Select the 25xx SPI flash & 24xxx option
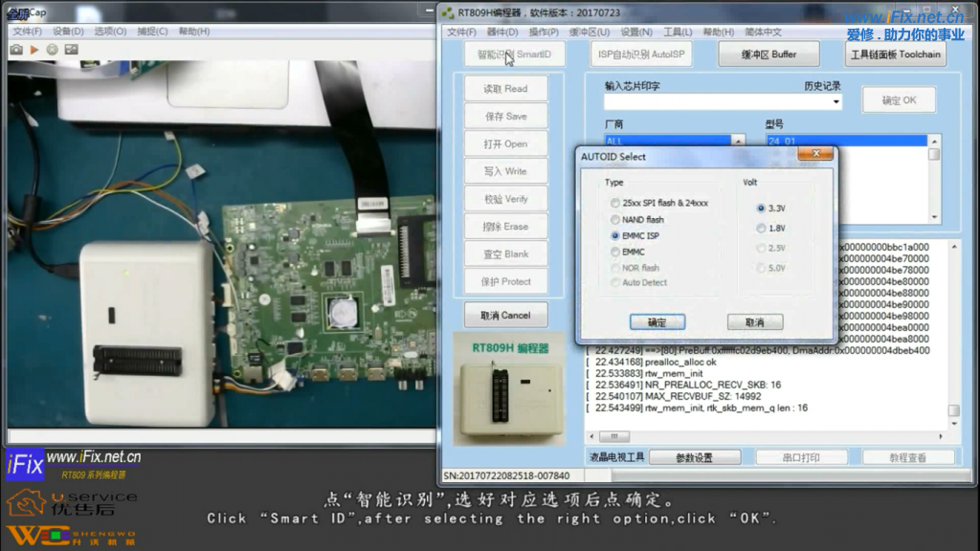This screenshot has width=980, height=551. coord(614,203)
